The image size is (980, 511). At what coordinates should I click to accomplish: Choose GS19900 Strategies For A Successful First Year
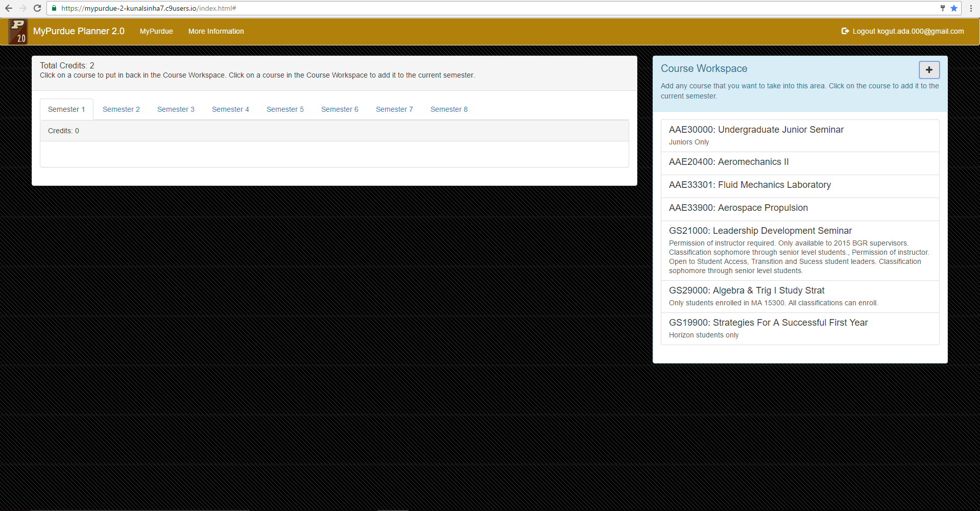click(x=800, y=329)
